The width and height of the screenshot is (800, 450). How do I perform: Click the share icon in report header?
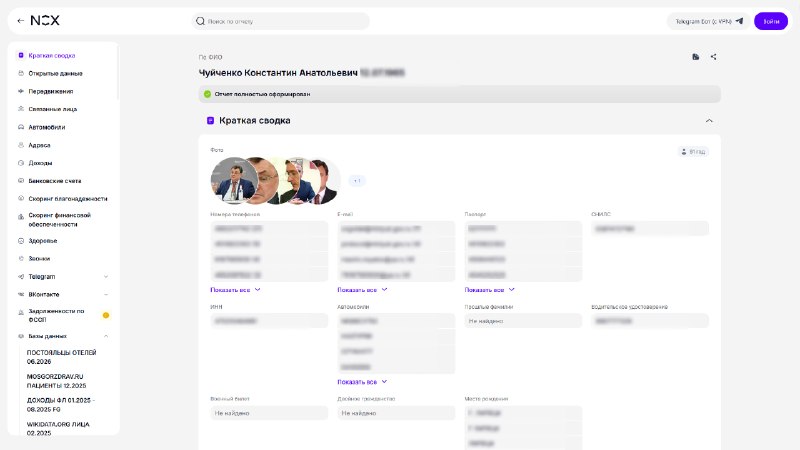point(713,57)
